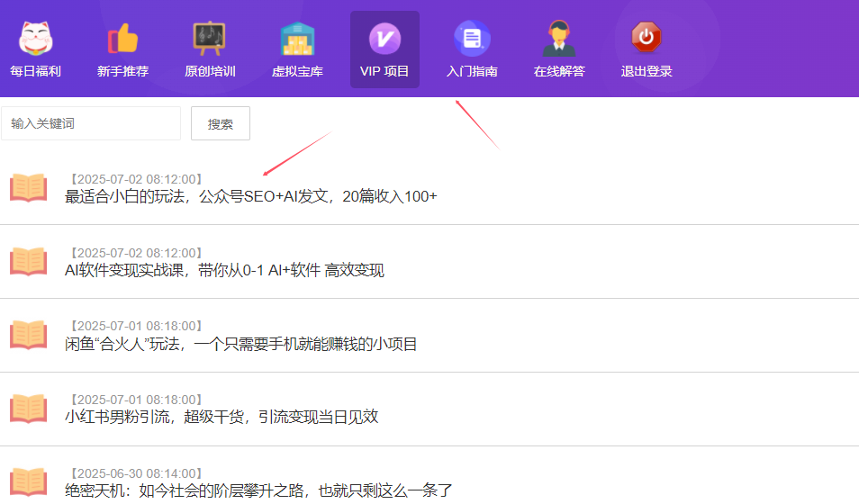
Task: Go to 每日福利 menu label
Action: tap(36, 71)
